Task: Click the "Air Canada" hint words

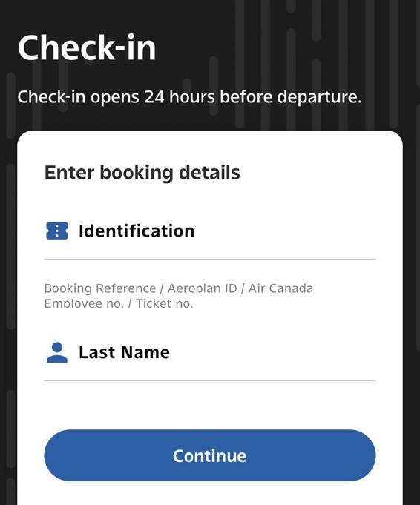Action: coord(280,288)
